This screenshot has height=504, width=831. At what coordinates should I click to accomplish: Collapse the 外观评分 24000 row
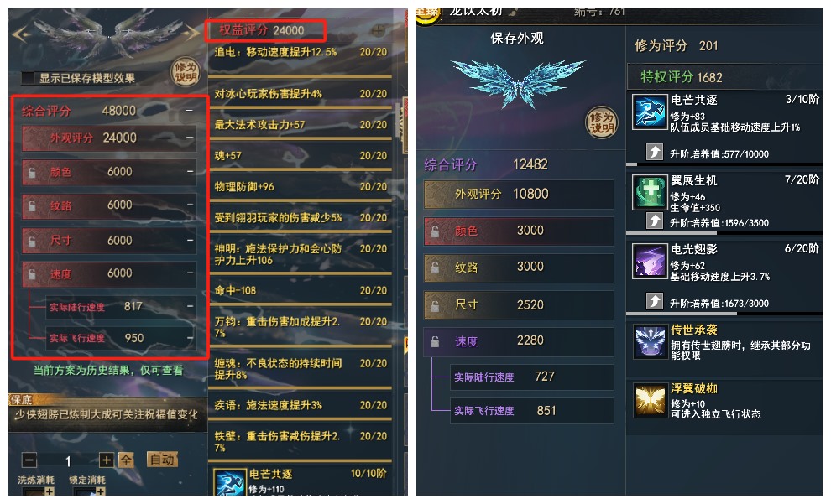click(189, 138)
